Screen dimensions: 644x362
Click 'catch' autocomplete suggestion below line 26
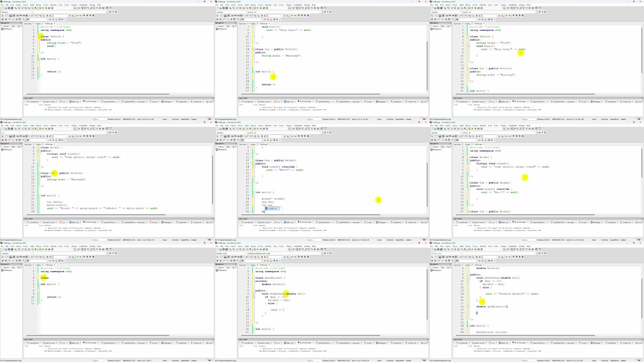tap(273, 208)
